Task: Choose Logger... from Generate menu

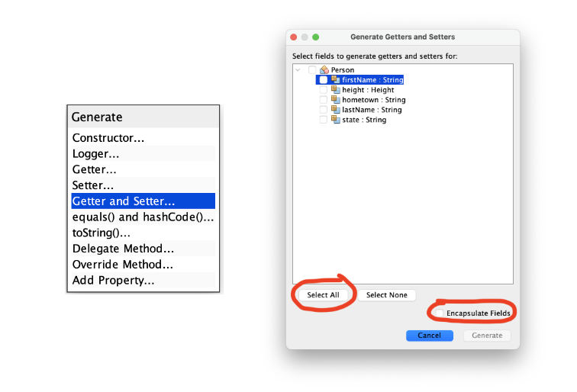Action: pos(143,153)
